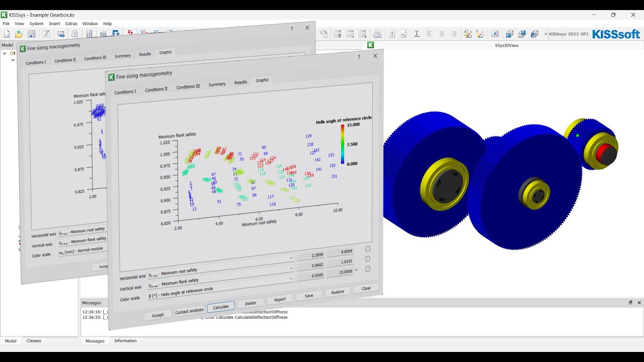Click the third 3D cube view icon
The image size is (644, 362).
tap(534, 34)
